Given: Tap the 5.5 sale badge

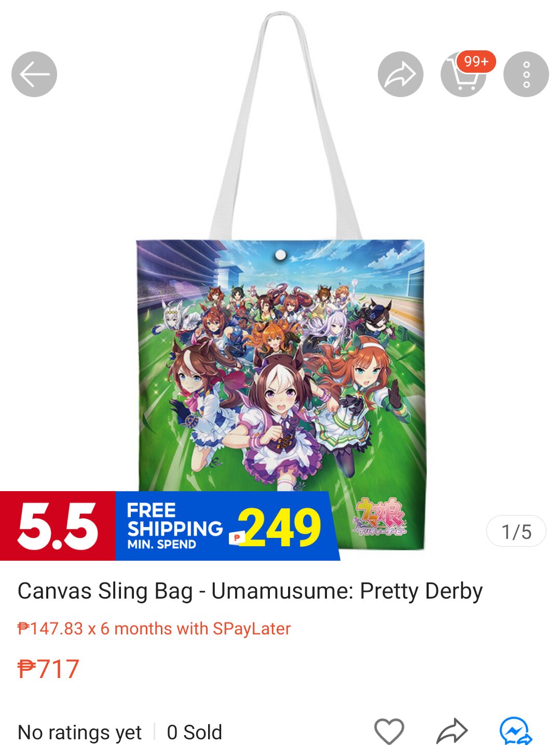Looking at the screenshot, I should pyautogui.click(x=58, y=526).
